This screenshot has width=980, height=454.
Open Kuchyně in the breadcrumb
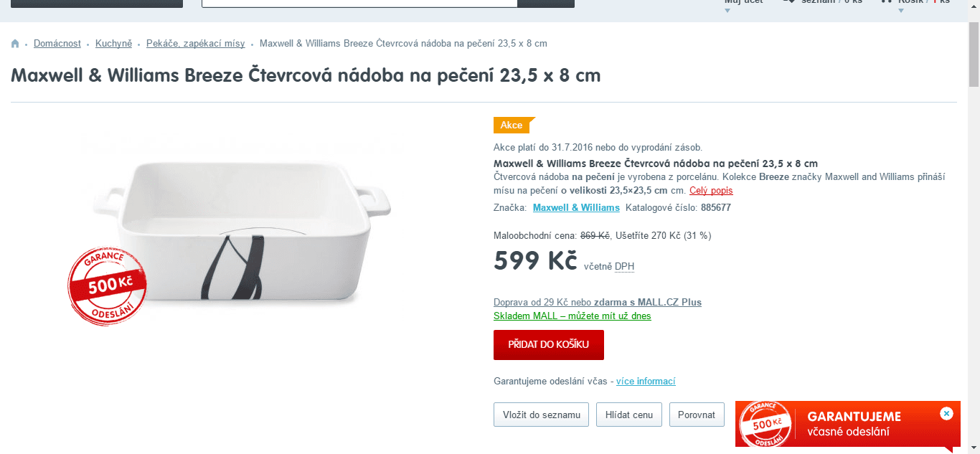point(114,44)
